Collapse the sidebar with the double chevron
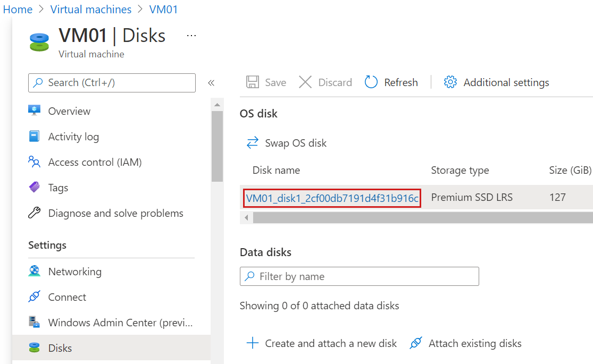 click(x=211, y=82)
